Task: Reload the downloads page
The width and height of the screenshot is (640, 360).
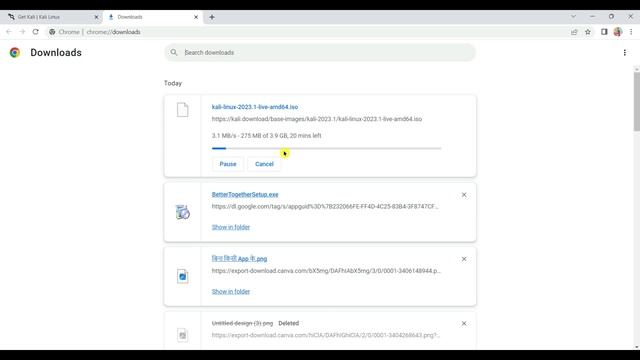Action: (36, 32)
